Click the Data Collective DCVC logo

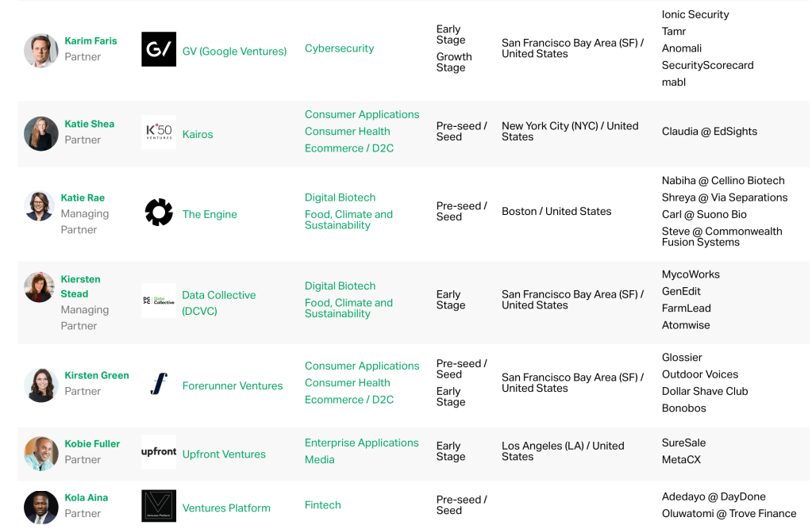click(159, 301)
